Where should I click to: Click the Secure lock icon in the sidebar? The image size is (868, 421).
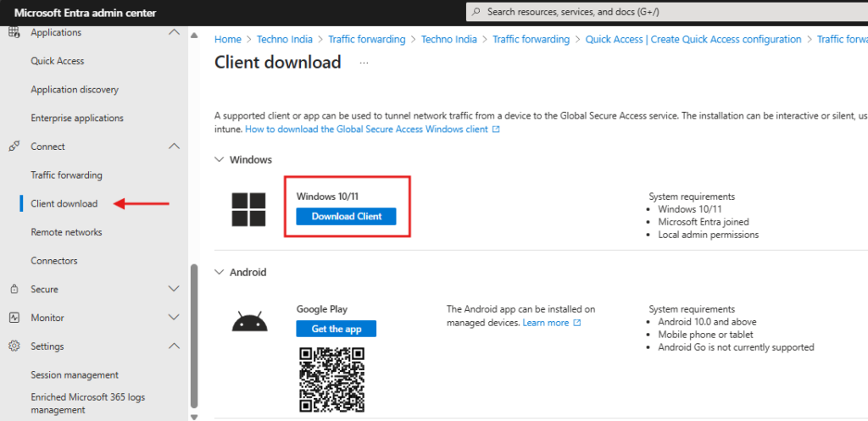pos(14,290)
